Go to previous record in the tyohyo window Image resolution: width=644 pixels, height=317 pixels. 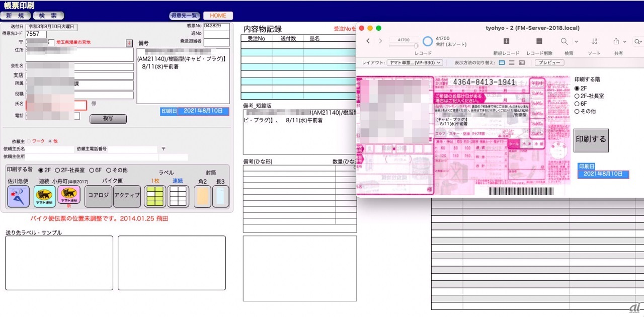(x=368, y=41)
